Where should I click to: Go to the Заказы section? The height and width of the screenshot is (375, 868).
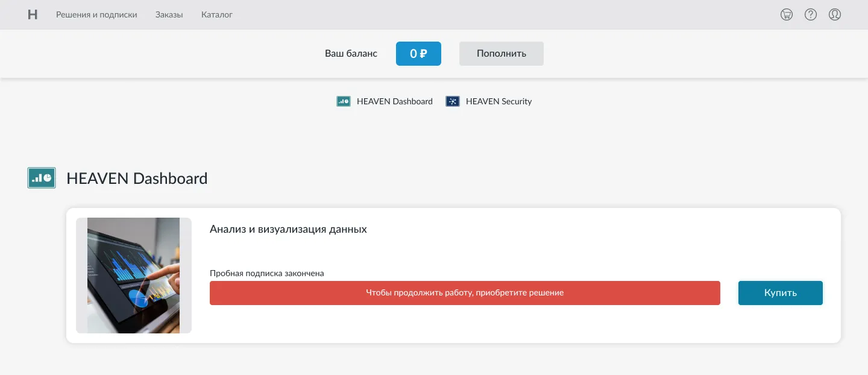click(169, 14)
